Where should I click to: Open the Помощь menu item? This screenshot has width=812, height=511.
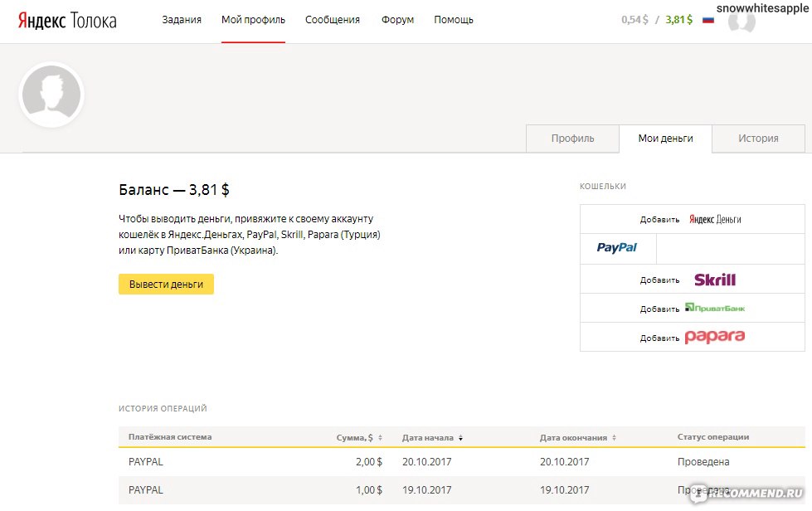(x=454, y=20)
